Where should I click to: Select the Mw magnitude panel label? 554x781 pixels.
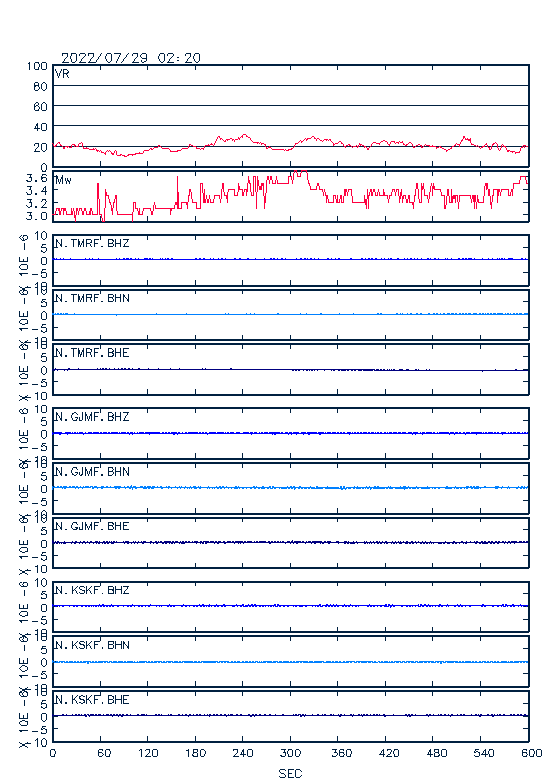(63, 180)
